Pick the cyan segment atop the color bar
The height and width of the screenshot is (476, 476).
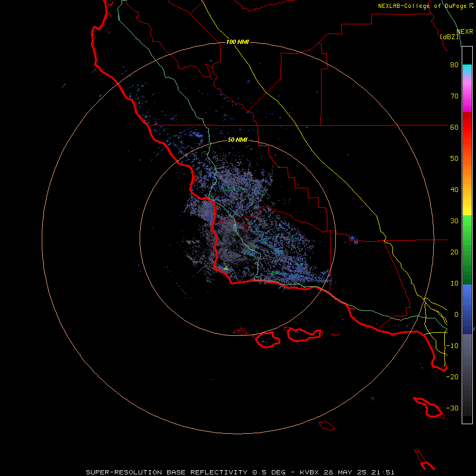coord(467,70)
